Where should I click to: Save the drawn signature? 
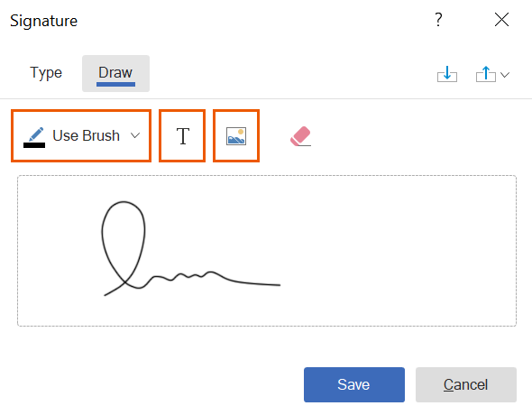coord(354,385)
